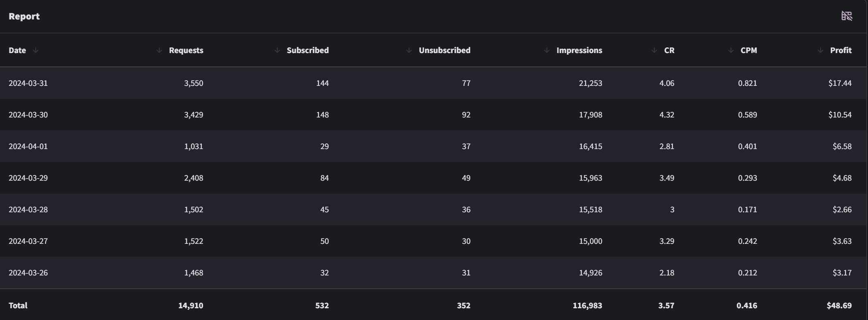Image resolution: width=868 pixels, height=320 pixels.
Task: Click the Total row label
Action: pos(18,305)
